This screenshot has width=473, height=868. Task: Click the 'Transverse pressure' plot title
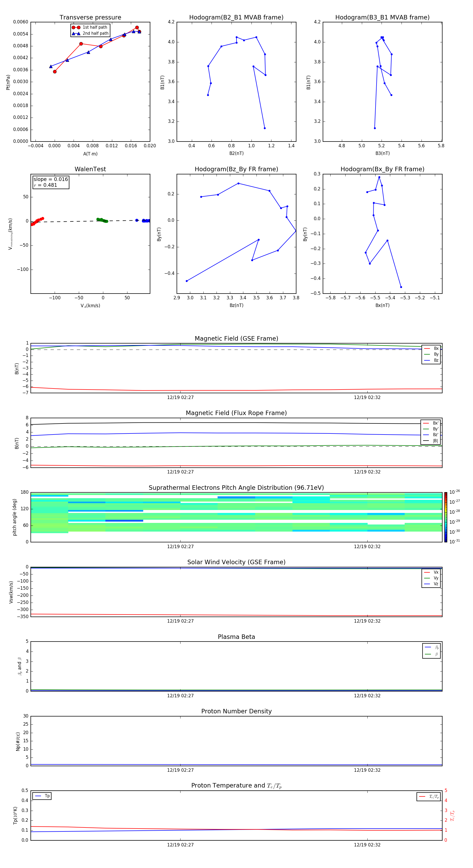(90, 18)
